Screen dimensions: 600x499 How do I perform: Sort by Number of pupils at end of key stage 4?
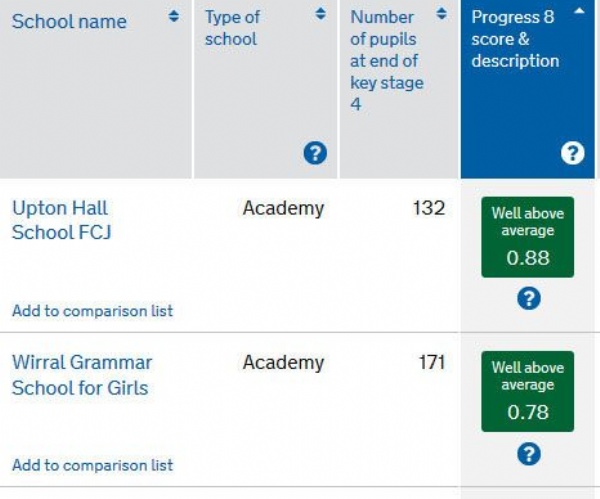click(x=387, y=60)
